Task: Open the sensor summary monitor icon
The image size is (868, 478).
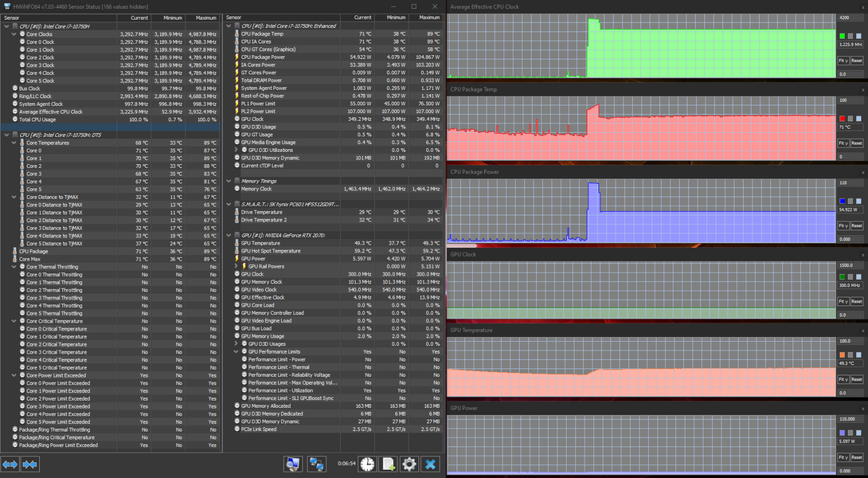Action: coord(293,464)
